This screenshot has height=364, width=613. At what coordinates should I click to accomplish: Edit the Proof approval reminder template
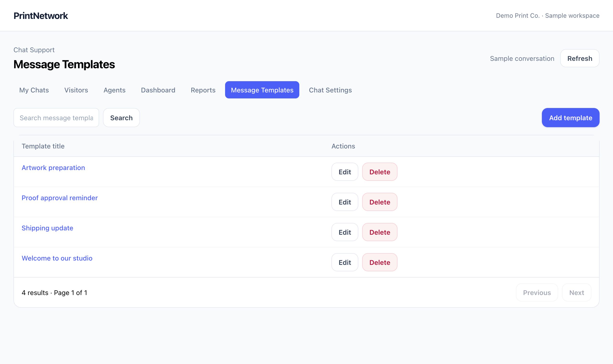click(345, 202)
